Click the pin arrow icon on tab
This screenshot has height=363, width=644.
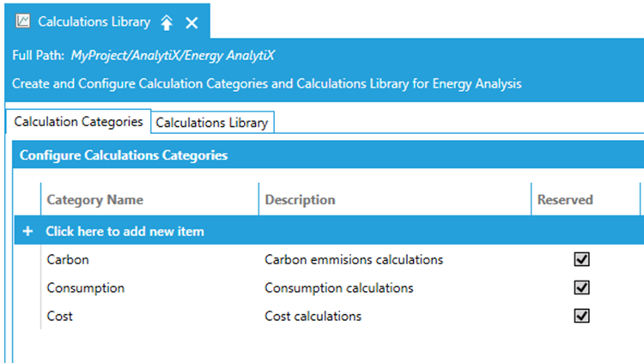pos(167,22)
